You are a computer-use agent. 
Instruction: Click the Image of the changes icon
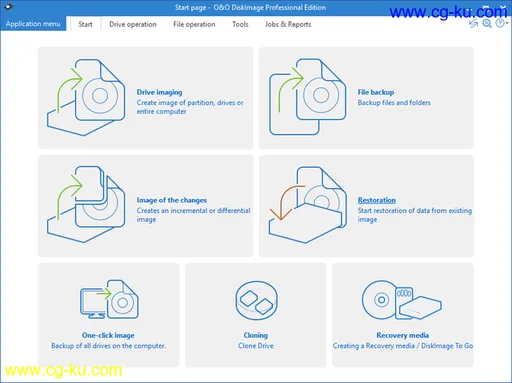(86, 204)
